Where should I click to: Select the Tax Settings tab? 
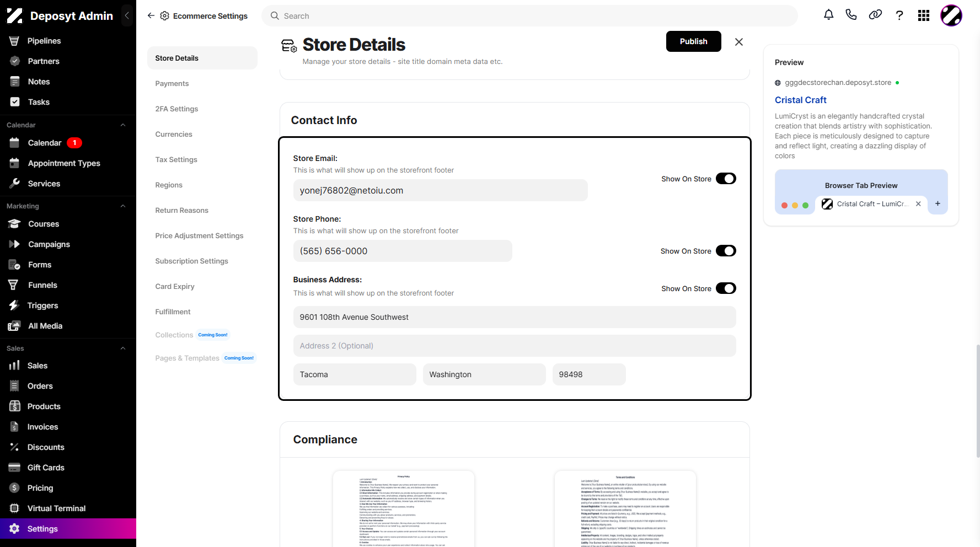pyautogui.click(x=176, y=160)
